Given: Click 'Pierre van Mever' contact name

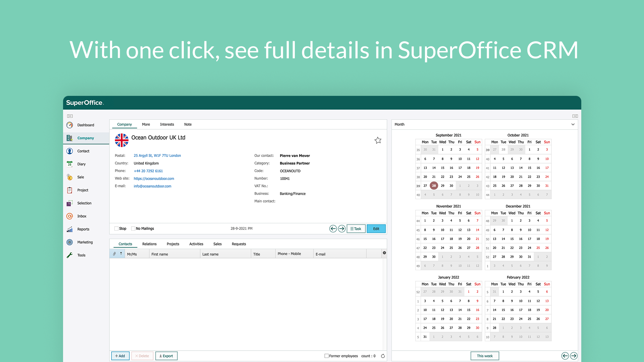Looking at the screenshot, I should (295, 156).
